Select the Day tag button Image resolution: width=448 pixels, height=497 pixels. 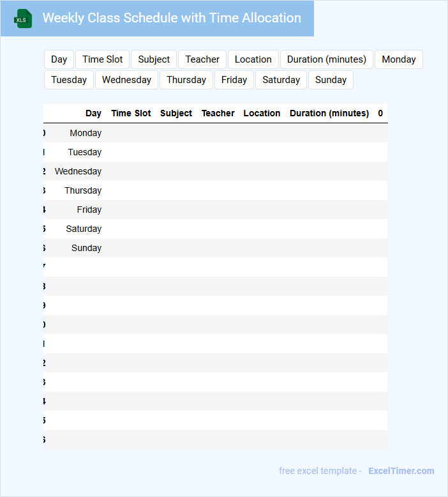tap(59, 59)
